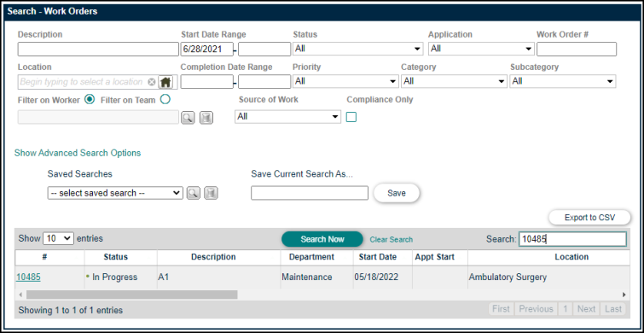Click the Next pagination button

pos(586,309)
